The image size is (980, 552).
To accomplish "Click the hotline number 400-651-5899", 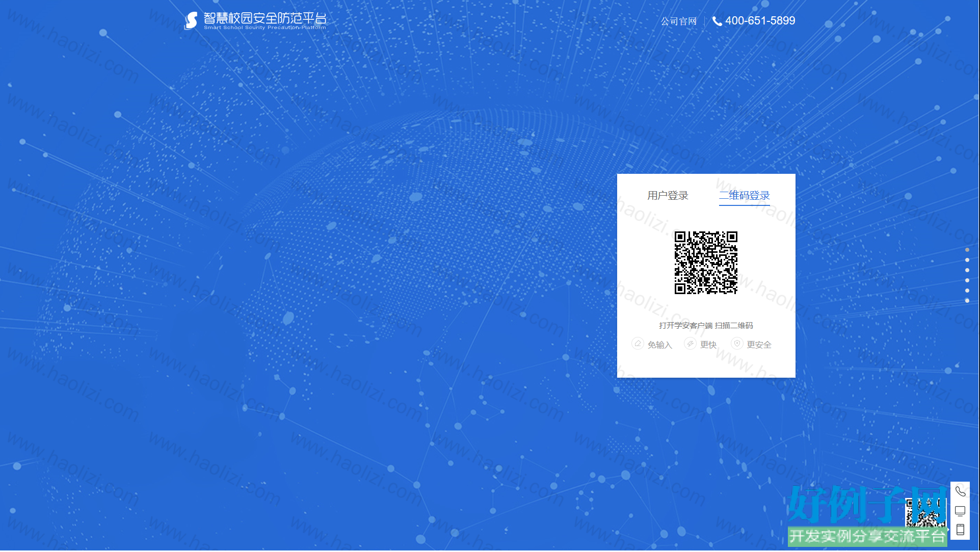I will (x=760, y=21).
